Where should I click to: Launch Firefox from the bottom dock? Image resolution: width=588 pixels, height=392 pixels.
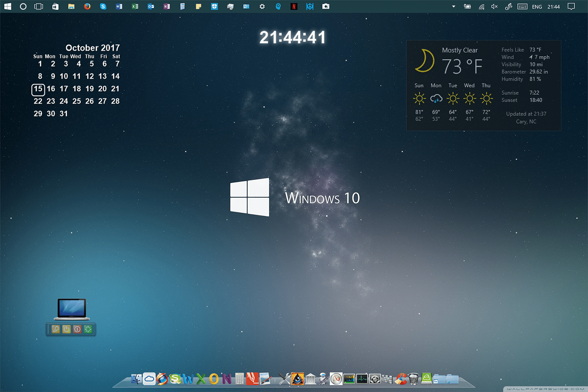[162, 379]
